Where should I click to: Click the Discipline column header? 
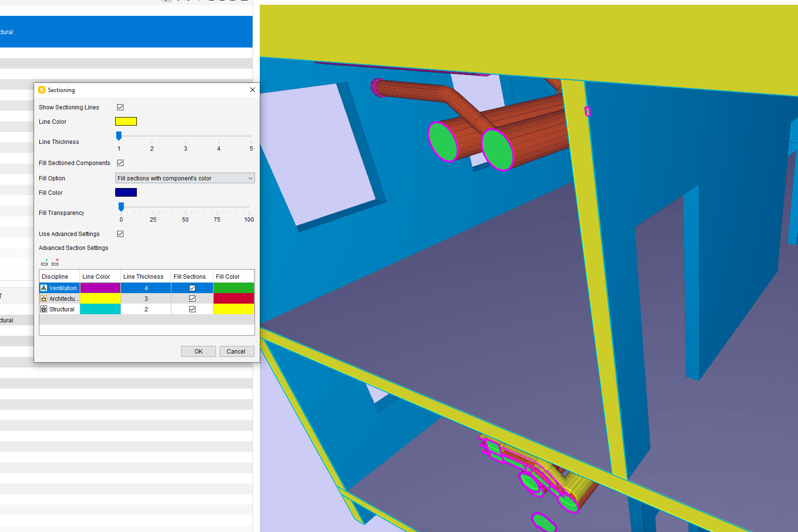[x=55, y=277]
